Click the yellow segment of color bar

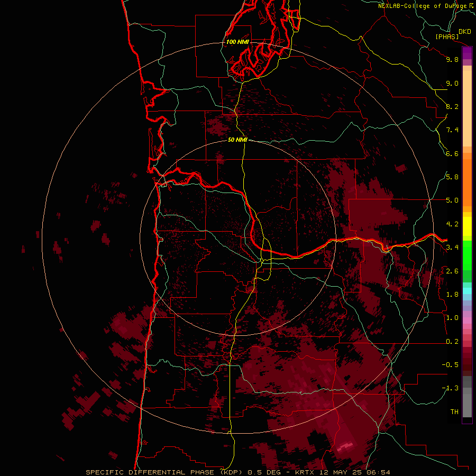(x=467, y=226)
